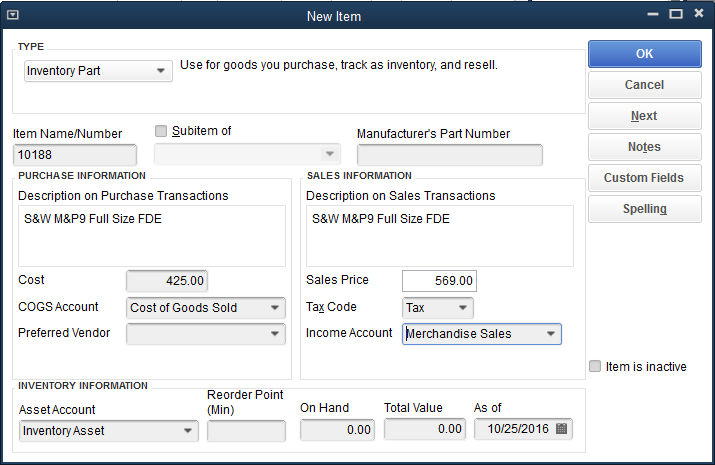Mark Item is inactive checkbox
This screenshot has height=465, width=715.
pos(595,367)
